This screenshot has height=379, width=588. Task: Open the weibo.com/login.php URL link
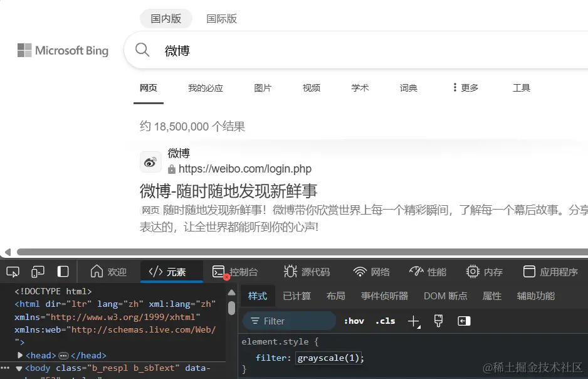pos(245,169)
